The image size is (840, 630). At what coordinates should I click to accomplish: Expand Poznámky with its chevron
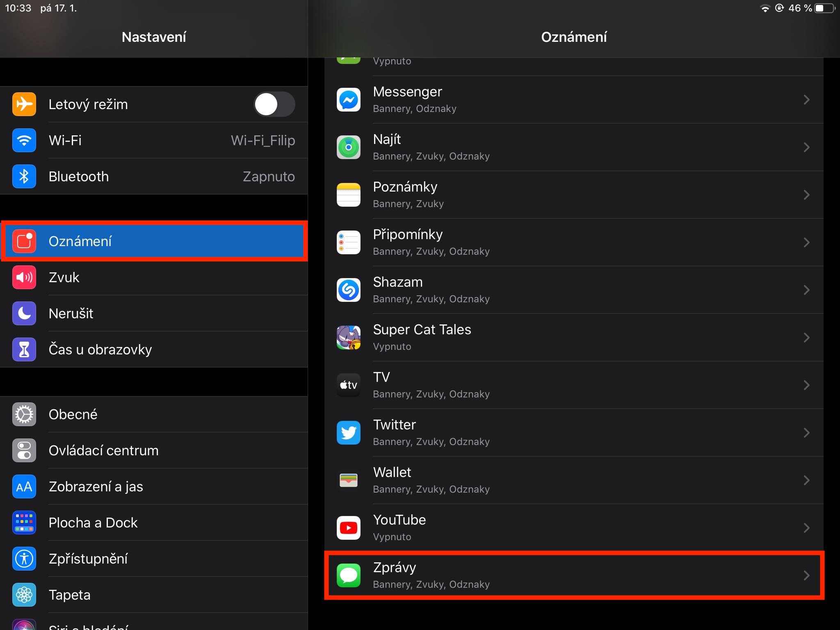click(806, 195)
